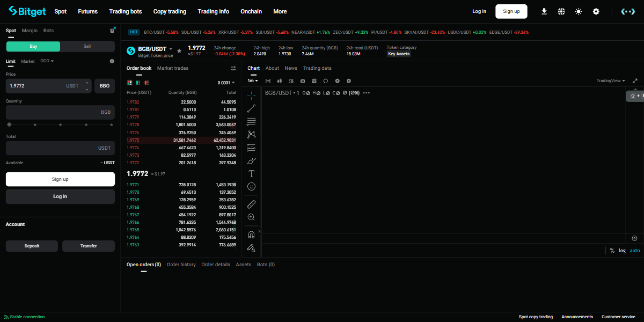Activate the zoom in tool
The width and height of the screenshot is (644, 322).
coord(251,217)
